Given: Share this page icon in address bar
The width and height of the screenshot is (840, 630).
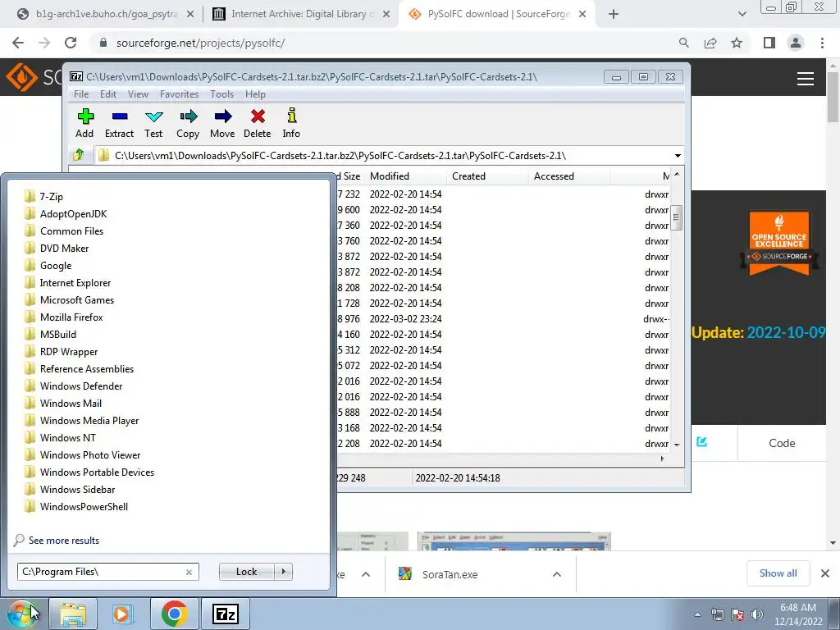Looking at the screenshot, I should tap(710, 43).
